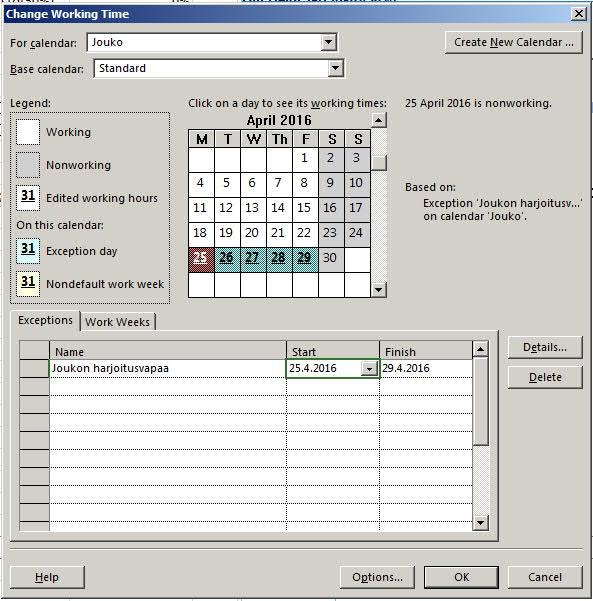Screen dimensions: 593x601
Task: Select the Monday column header M
Action: pyautogui.click(x=201, y=139)
